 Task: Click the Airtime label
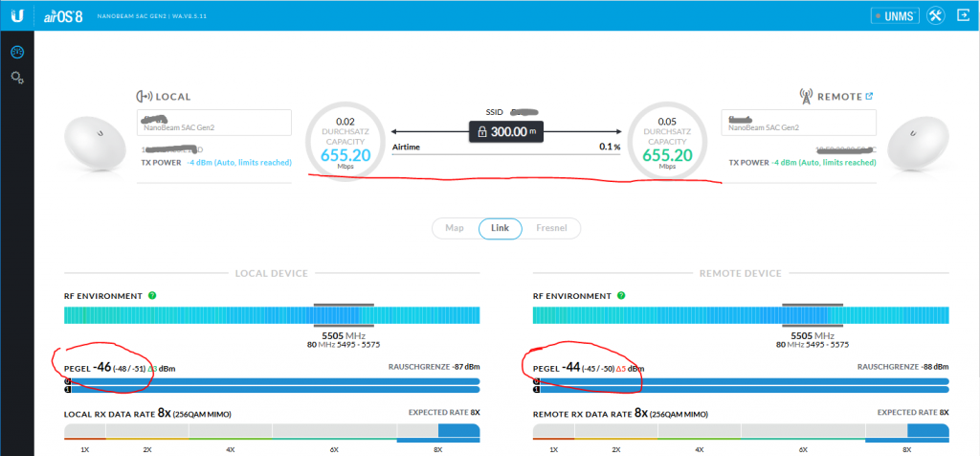[406, 147]
